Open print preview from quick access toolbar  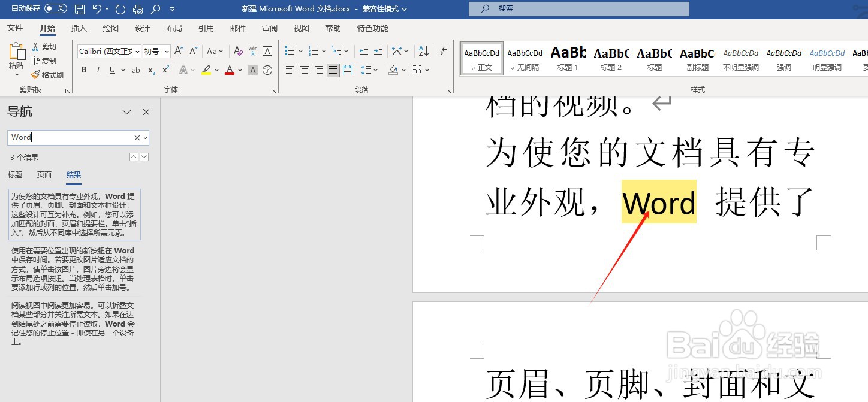(138, 9)
